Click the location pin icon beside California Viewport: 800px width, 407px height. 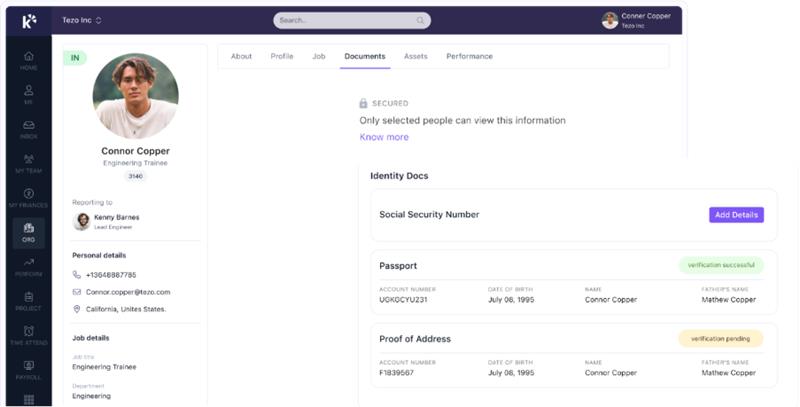tap(77, 309)
